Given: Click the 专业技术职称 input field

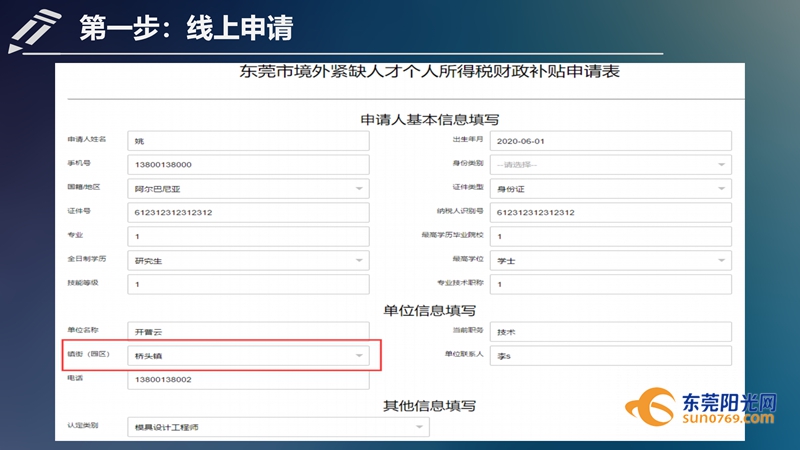Looking at the screenshot, I should coord(610,284).
